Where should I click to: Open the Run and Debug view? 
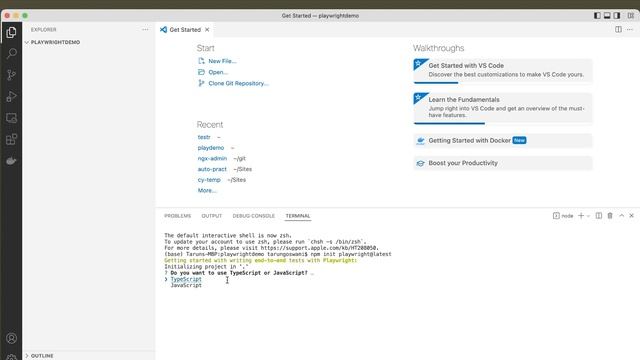pos(11,97)
